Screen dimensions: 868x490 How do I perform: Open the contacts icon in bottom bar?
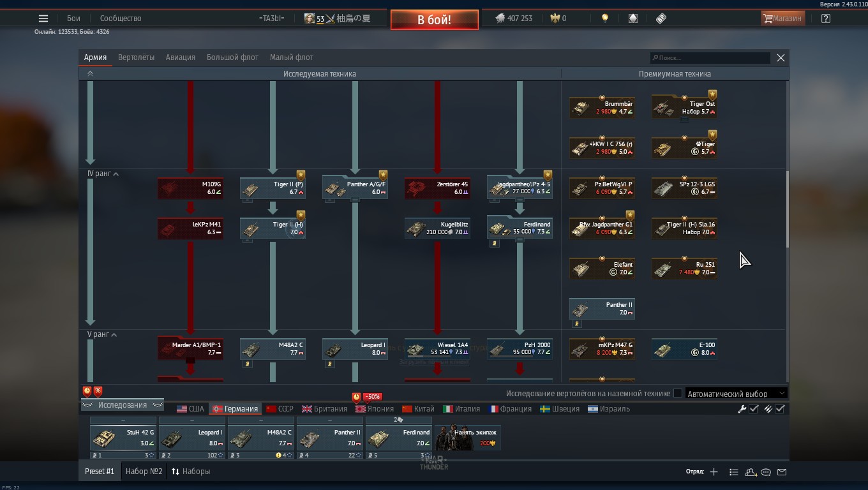pyautogui.click(x=751, y=472)
